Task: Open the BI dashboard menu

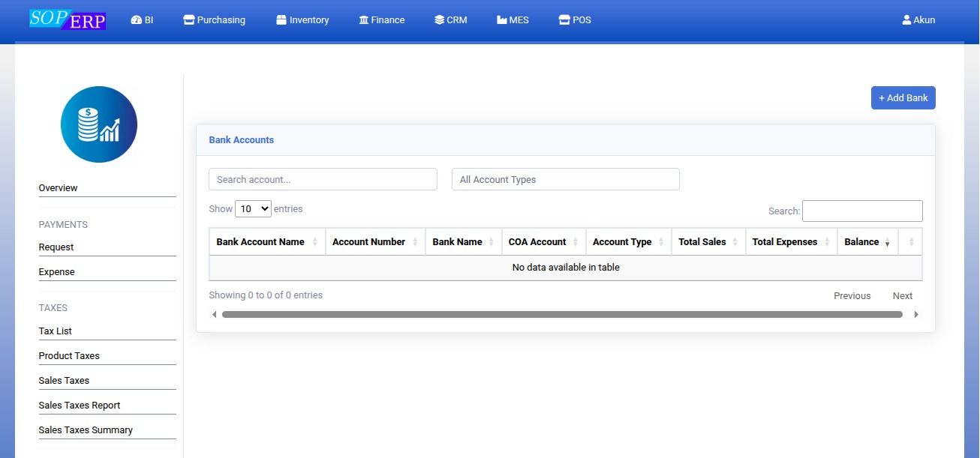Action: [x=142, y=20]
